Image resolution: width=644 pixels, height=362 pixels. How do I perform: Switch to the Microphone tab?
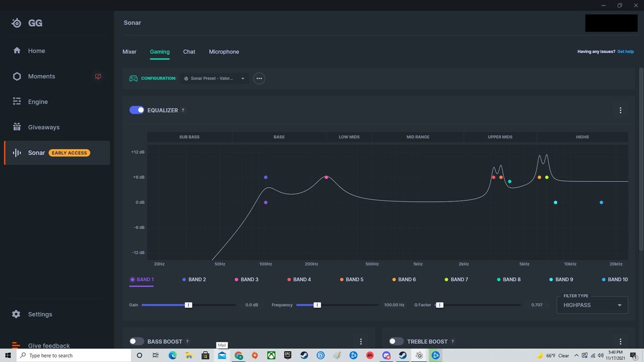tap(224, 52)
